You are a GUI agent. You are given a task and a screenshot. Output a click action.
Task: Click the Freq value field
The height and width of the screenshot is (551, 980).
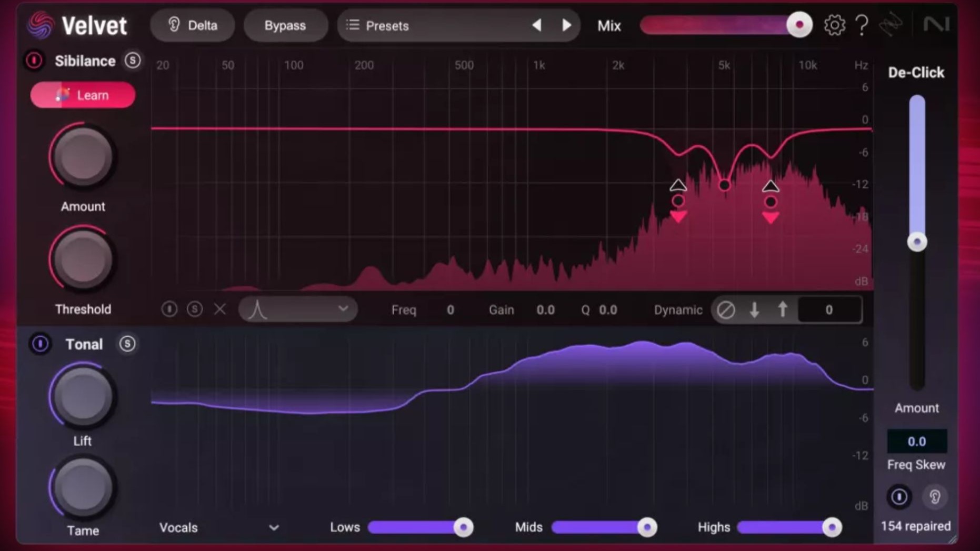pos(451,310)
